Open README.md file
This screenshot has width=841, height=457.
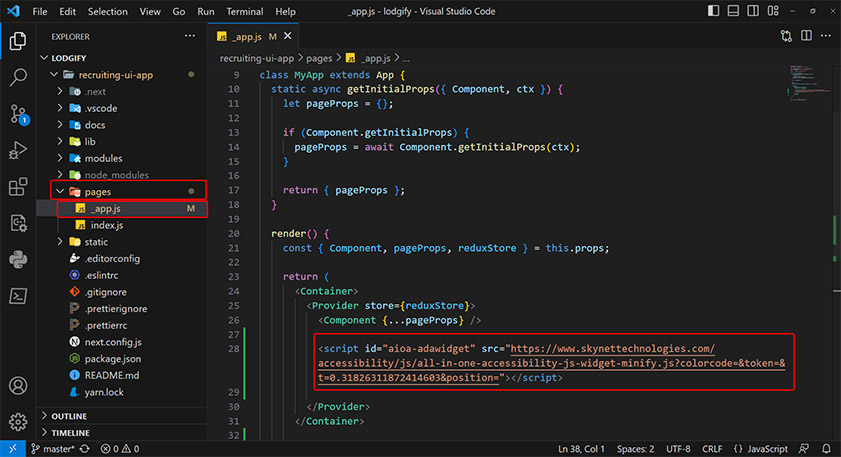tap(122, 375)
